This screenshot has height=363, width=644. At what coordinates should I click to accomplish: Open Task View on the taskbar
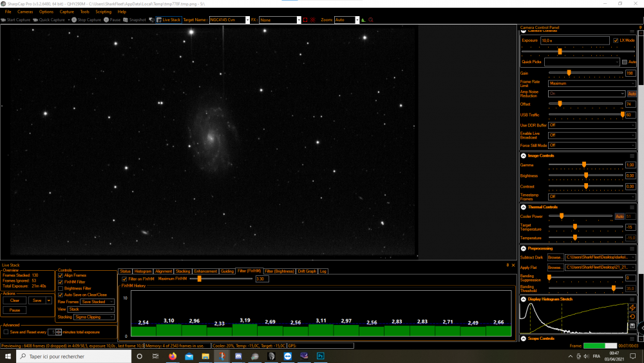click(155, 356)
